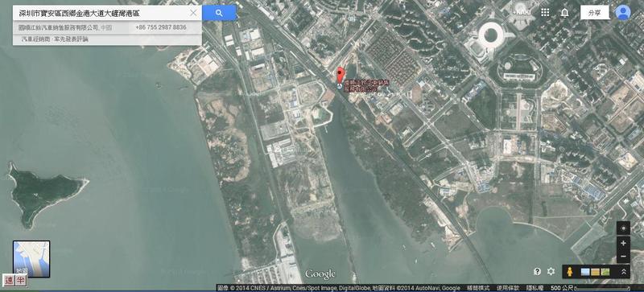Image resolution: width=644 pixels, height=292 pixels.
Task: Click the +HAKI profile link
Action: 522,13
